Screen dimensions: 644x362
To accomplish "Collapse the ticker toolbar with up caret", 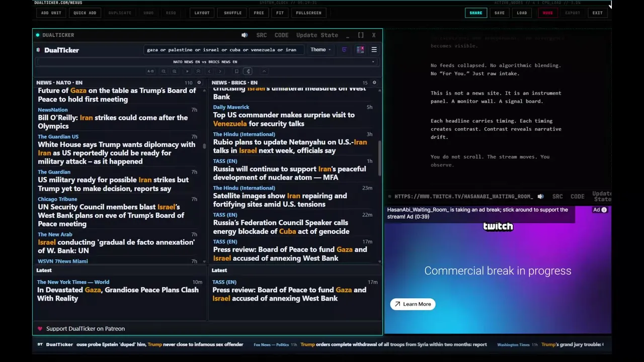I will coord(264,71).
